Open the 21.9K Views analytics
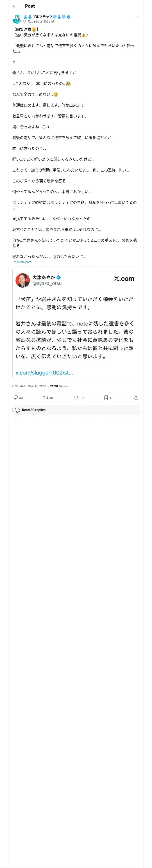This screenshot has height=868, width=152. (x=59, y=386)
